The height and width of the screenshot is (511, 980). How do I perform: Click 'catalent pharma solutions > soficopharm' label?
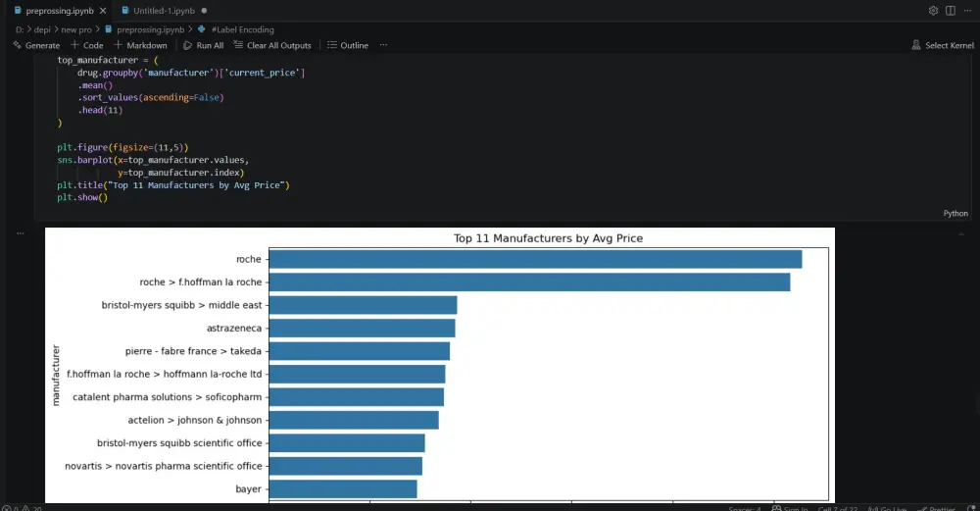pyautogui.click(x=167, y=397)
